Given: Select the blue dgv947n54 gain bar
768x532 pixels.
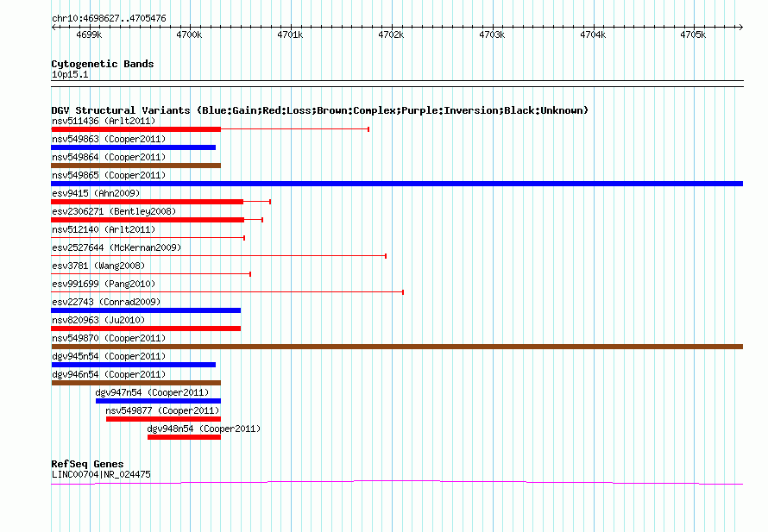Looking at the screenshot, I should pyautogui.click(x=158, y=401).
